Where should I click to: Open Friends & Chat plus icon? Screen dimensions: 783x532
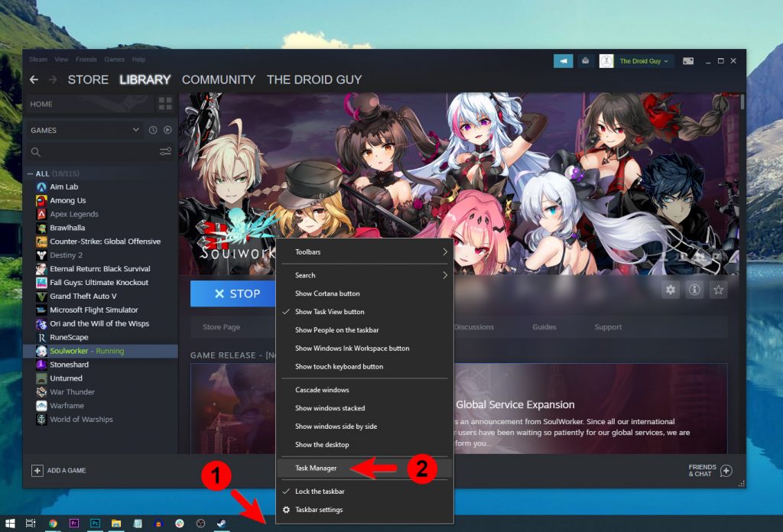coord(726,471)
